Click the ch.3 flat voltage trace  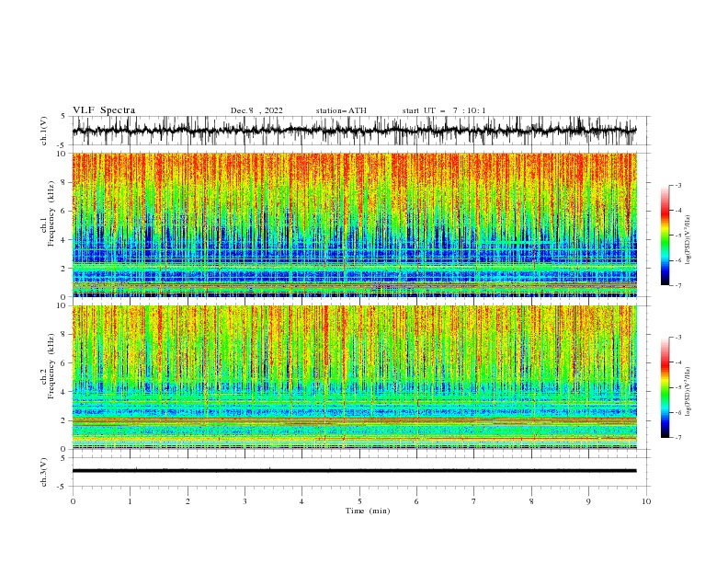[354, 471]
